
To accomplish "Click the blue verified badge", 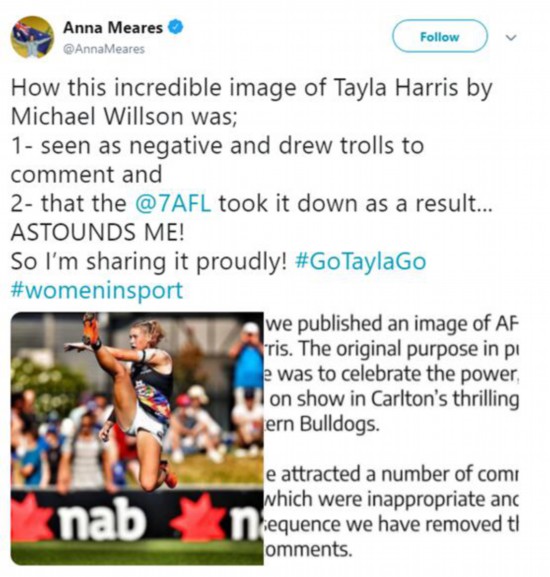I will (x=175, y=28).
